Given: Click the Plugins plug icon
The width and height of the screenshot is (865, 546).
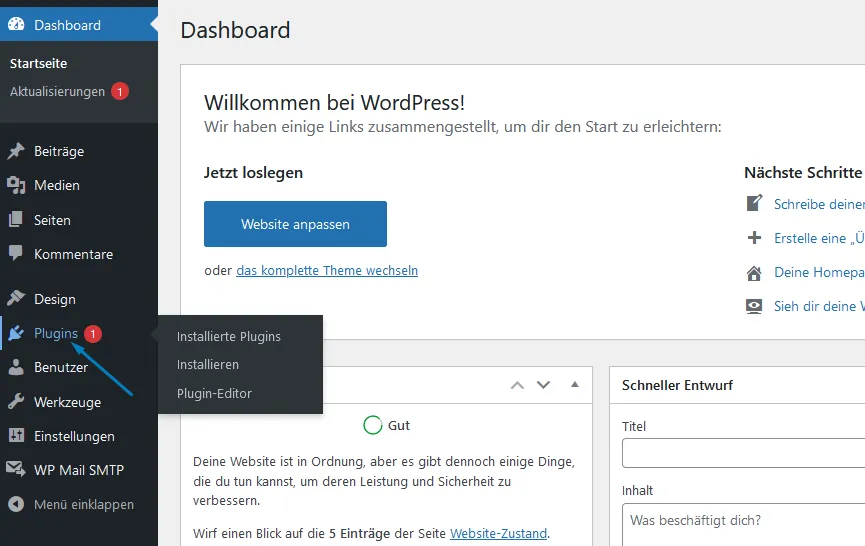Looking at the screenshot, I should pyautogui.click(x=16, y=333).
